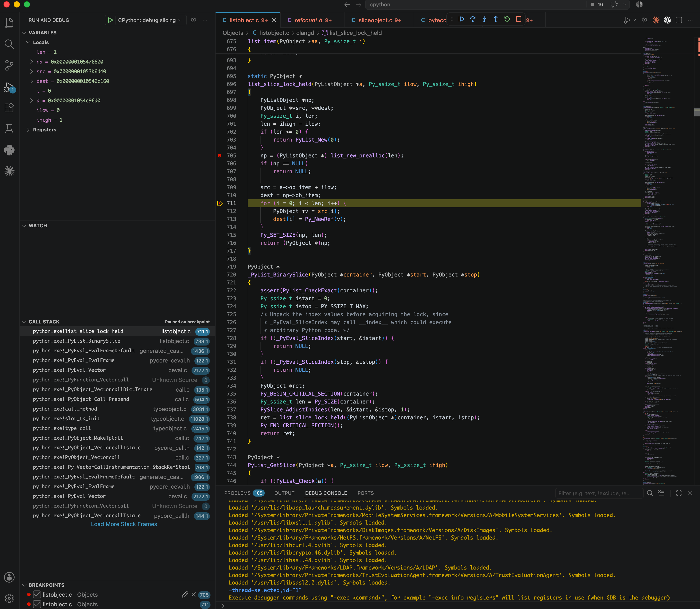Open the Manage gear at the bottom of the activity bar
This screenshot has height=609, width=700.
click(x=9, y=598)
